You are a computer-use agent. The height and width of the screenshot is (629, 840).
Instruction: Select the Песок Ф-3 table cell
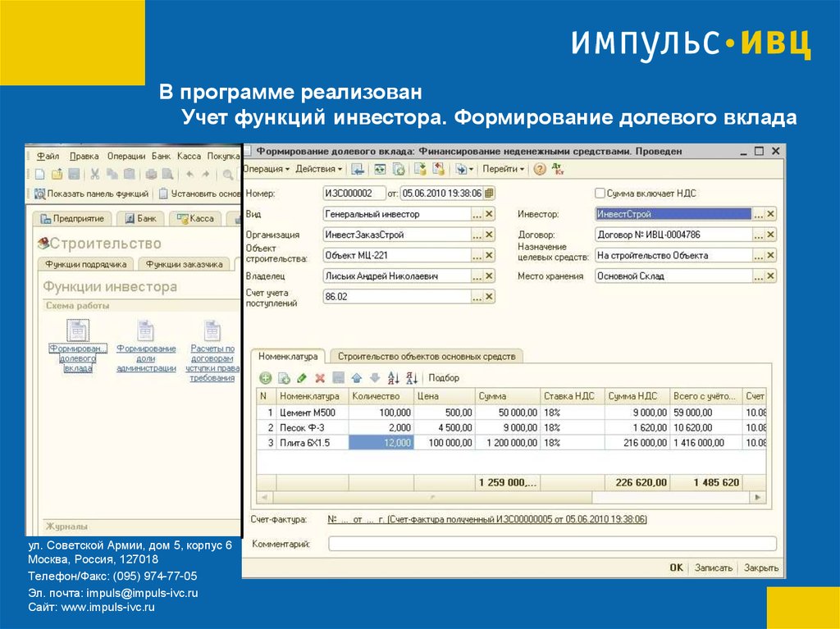point(313,427)
